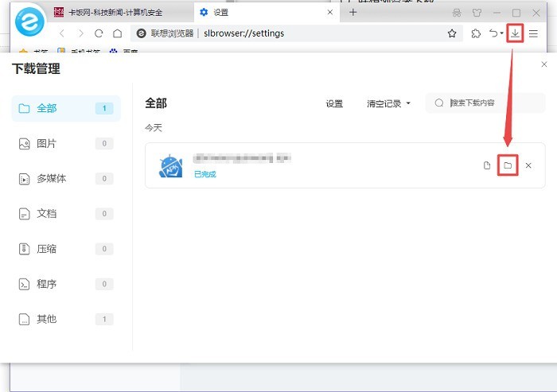557x392 pixels.
Task: Close the 下载管理 panel
Action: (543, 64)
